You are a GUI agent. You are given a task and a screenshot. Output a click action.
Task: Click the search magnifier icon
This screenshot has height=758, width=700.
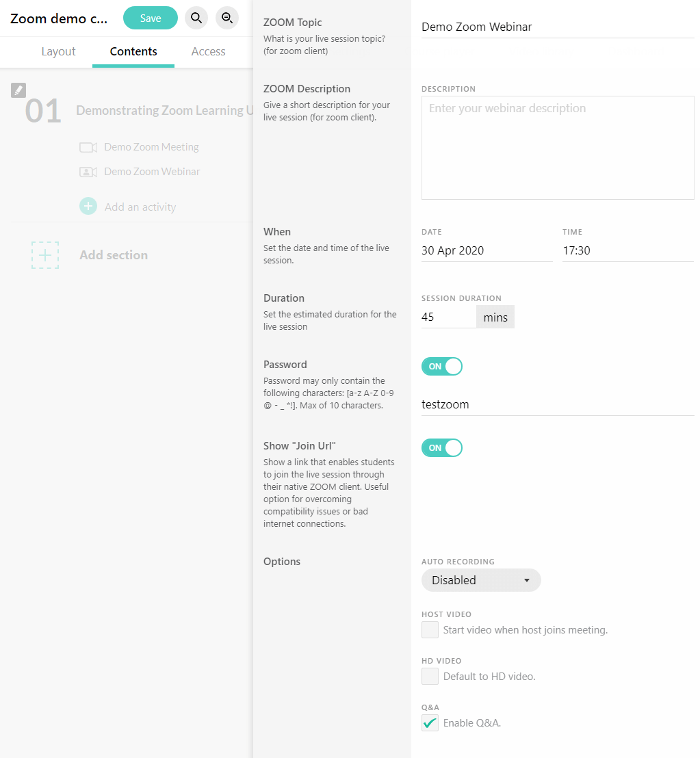(196, 18)
